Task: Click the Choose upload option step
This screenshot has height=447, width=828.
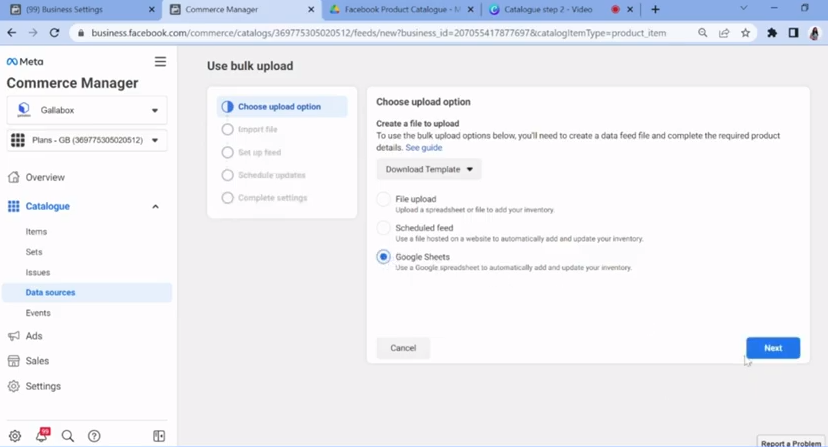Action: coord(282,107)
